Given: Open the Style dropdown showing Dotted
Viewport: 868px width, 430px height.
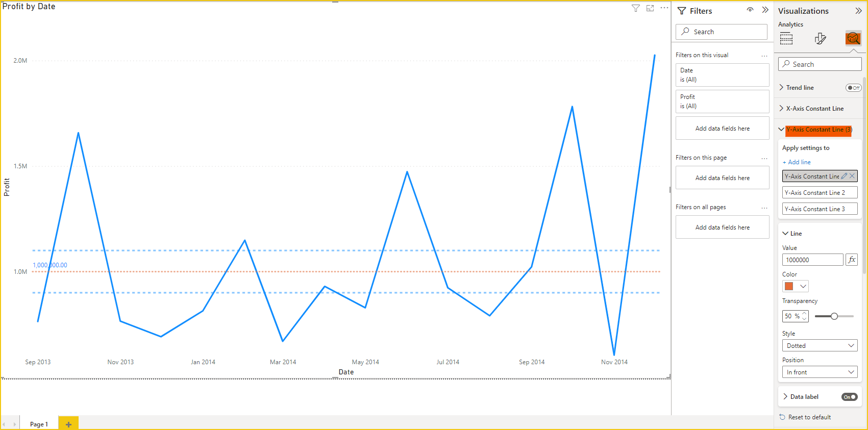Looking at the screenshot, I should pyautogui.click(x=820, y=345).
